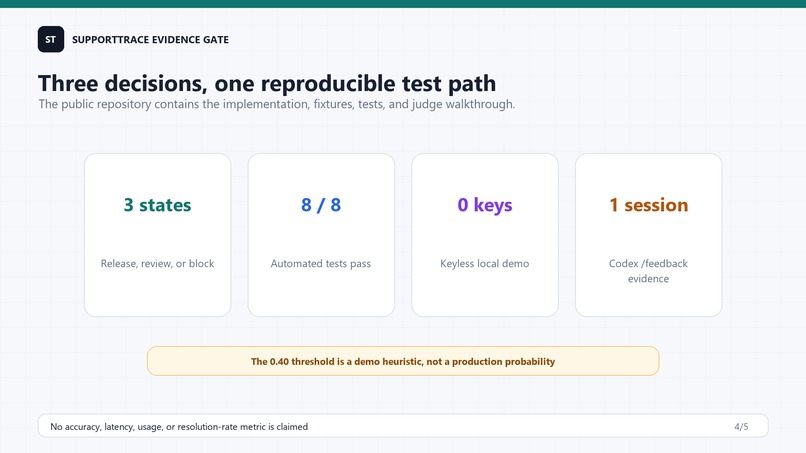Click the "Keyless local demo" caption
806x453 pixels.
click(484, 263)
